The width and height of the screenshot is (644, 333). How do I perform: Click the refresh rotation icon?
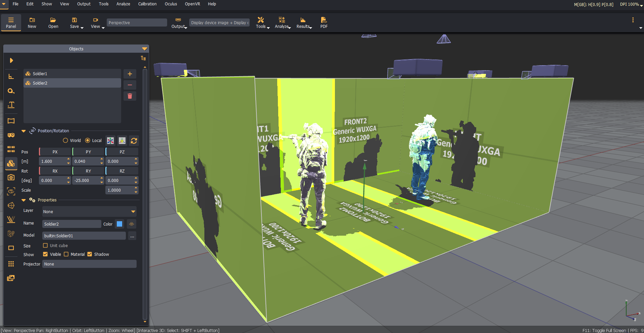coord(134,141)
